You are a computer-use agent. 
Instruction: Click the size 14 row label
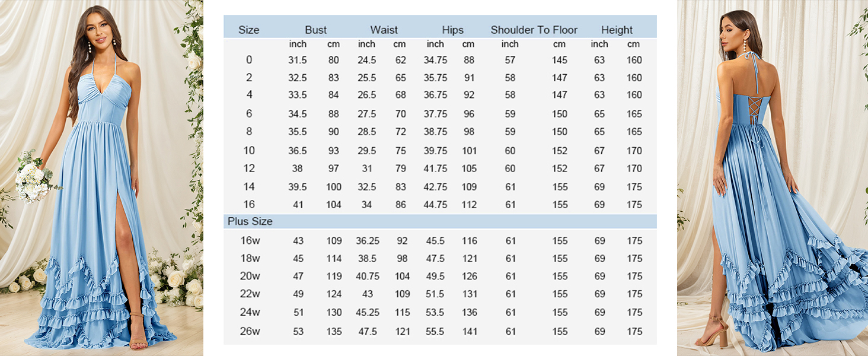pyautogui.click(x=249, y=187)
